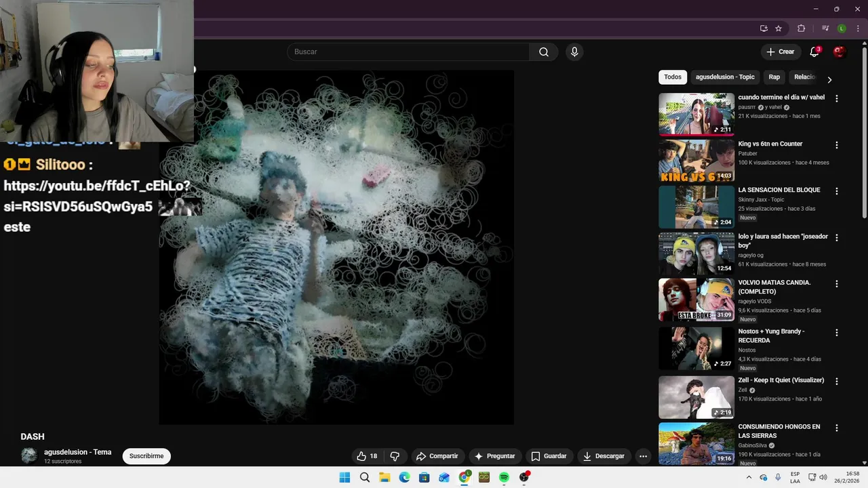Show hidden system tray icons

[749, 477]
